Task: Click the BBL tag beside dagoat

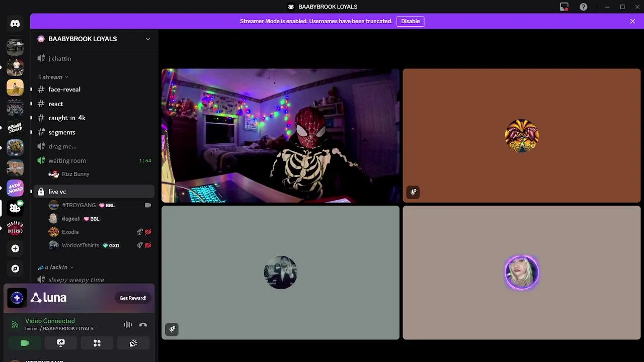Action: point(92,219)
